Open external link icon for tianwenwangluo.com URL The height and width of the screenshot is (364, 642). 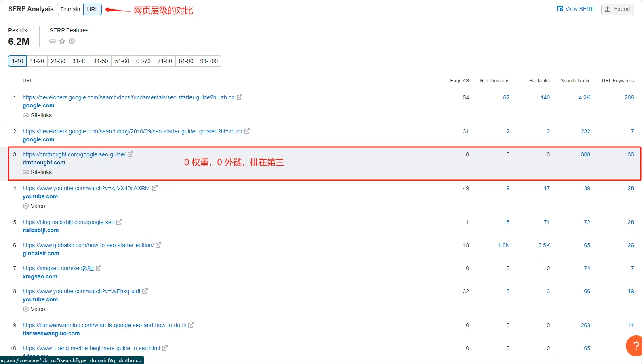pos(191,325)
